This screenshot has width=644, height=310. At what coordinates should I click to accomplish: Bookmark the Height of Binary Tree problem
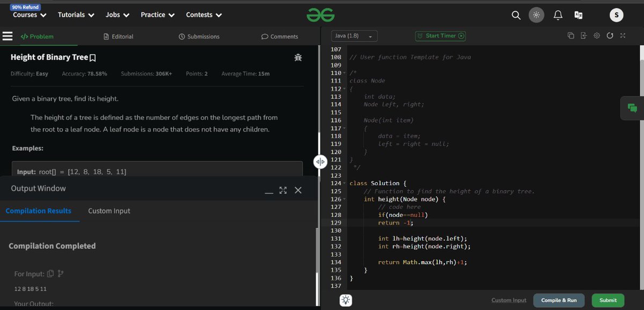92,57
